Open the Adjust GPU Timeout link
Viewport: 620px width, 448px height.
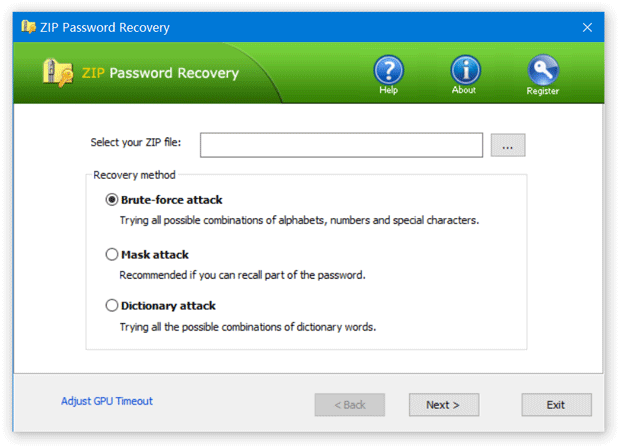point(107,401)
